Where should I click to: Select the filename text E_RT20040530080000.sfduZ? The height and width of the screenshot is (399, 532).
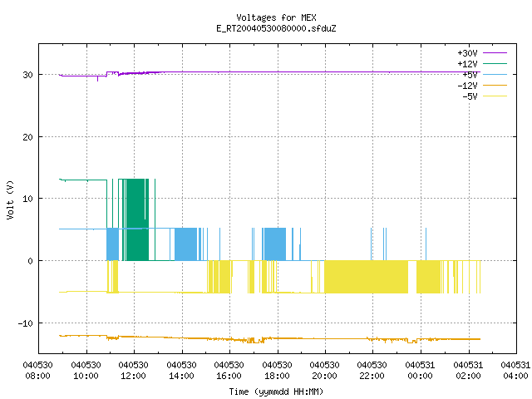pyautogui.click(x=276, y=28)
